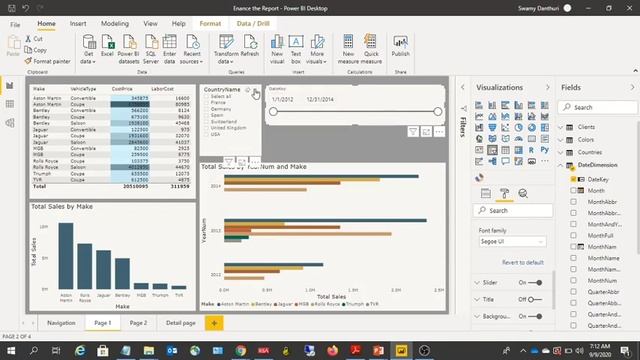Open the Font family dropdown
The height and width of the screenshot is (360, 640).
[x=512, y=242]
